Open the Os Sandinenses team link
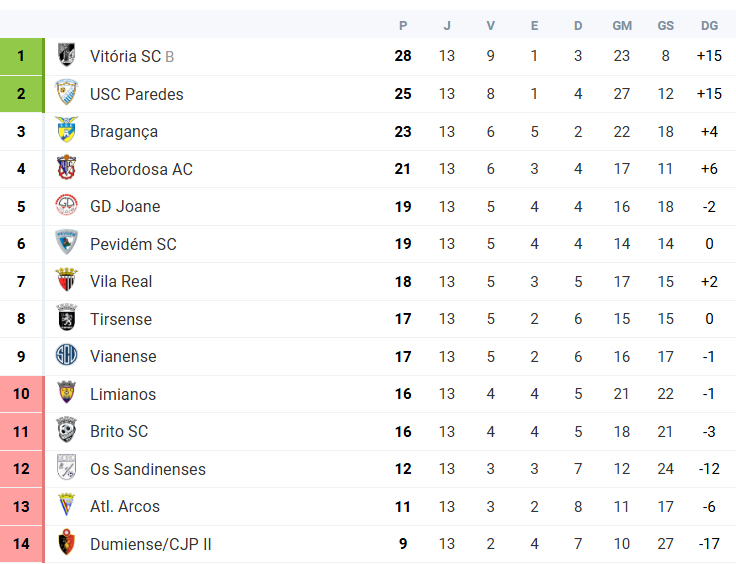Image resolution: width=736 pixels, height=564 pixels. point(148,469)
